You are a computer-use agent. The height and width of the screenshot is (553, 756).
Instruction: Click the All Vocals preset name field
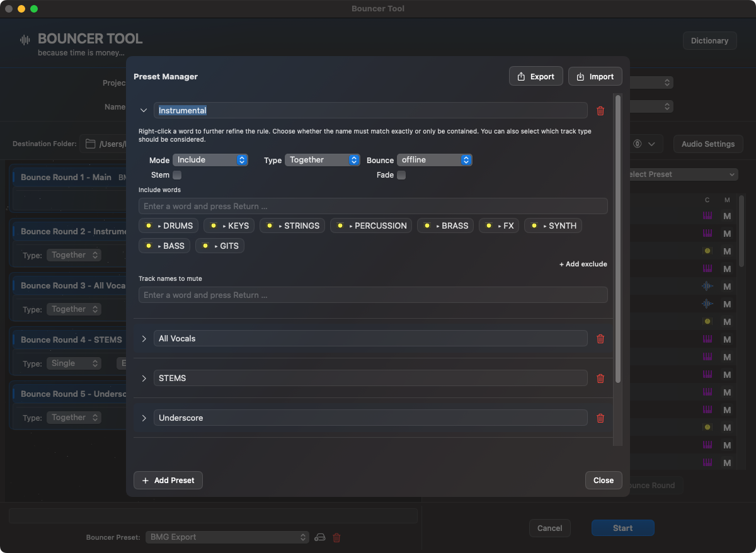pyautogui.click(x=370, y=339)
